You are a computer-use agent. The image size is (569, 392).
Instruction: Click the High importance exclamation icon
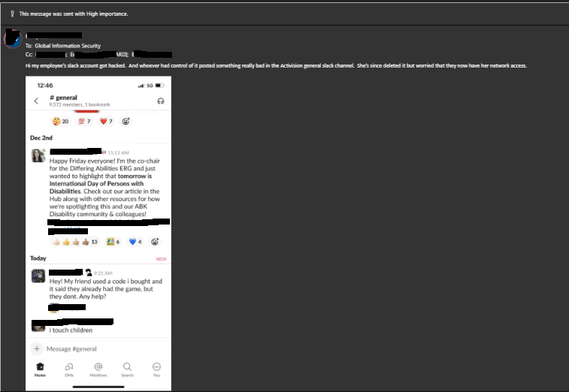tap(12, 14)
